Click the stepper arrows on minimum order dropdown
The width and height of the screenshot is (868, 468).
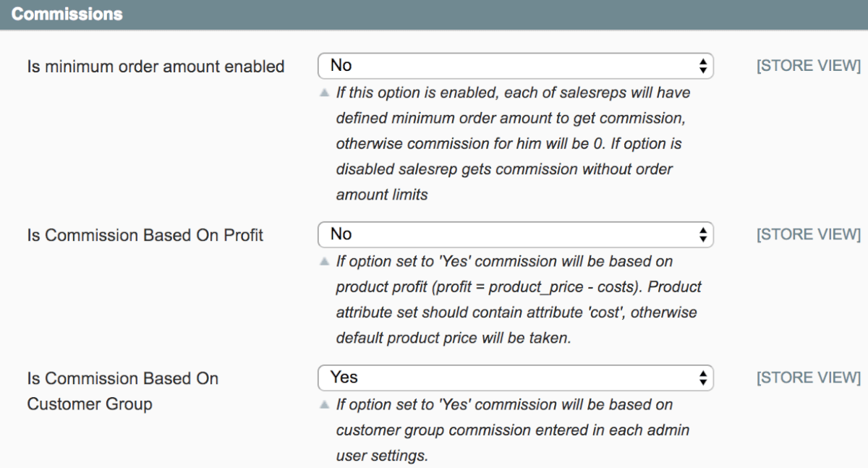pyautogui.click(x=702, y=66)
